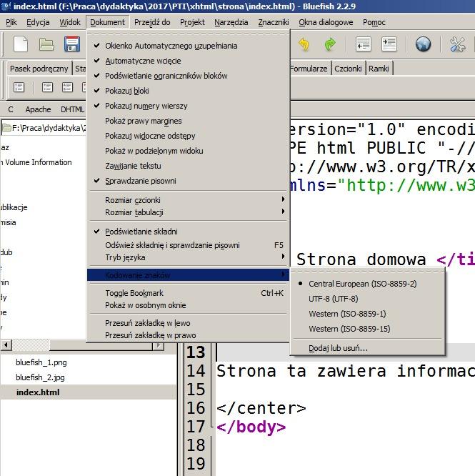Click the Bluefish app icon in title bar
This screenshot has width=475, height=476.
pos(6,6)
